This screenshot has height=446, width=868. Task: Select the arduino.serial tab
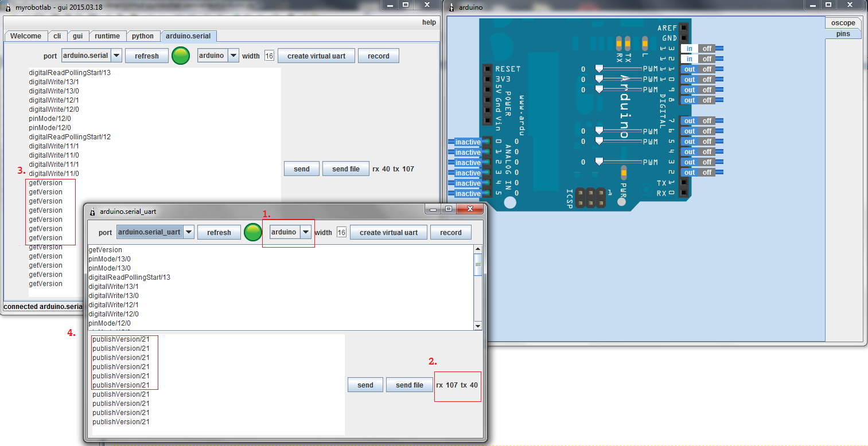(x=188, y=36)
